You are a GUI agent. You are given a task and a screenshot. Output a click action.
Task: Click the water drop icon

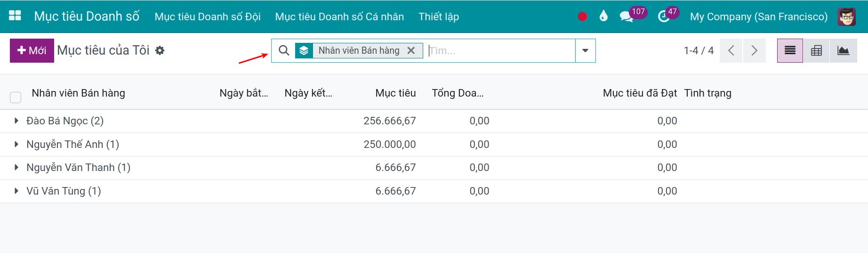603,16
